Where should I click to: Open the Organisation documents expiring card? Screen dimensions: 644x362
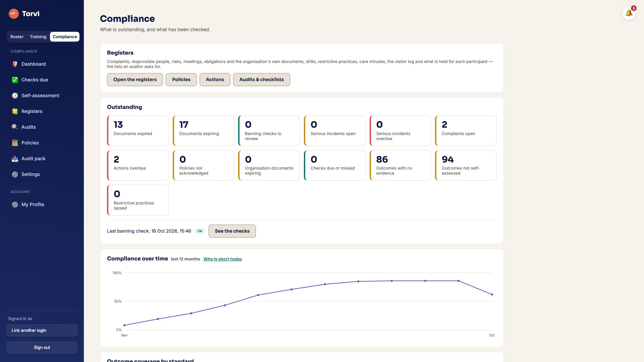pyautogui.click(x=269, y=165)
